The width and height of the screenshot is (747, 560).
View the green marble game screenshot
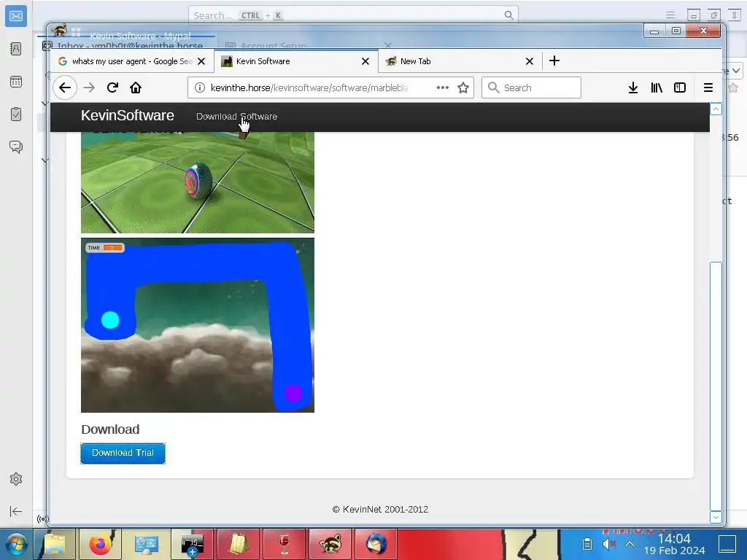pos(198,182)
